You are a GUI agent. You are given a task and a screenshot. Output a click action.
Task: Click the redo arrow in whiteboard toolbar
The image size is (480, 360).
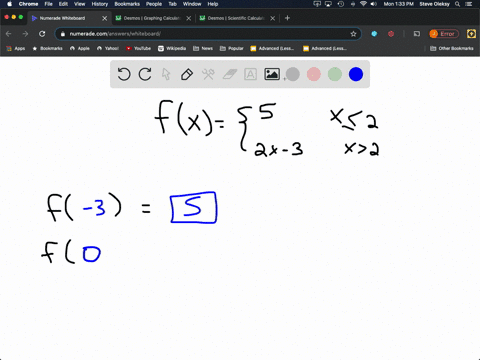(x=145, y=74)
